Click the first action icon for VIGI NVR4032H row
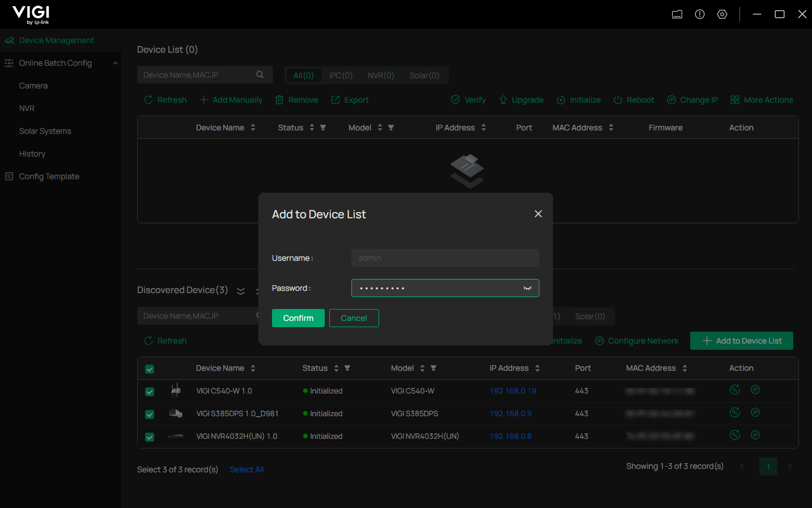 coord(735,435)
